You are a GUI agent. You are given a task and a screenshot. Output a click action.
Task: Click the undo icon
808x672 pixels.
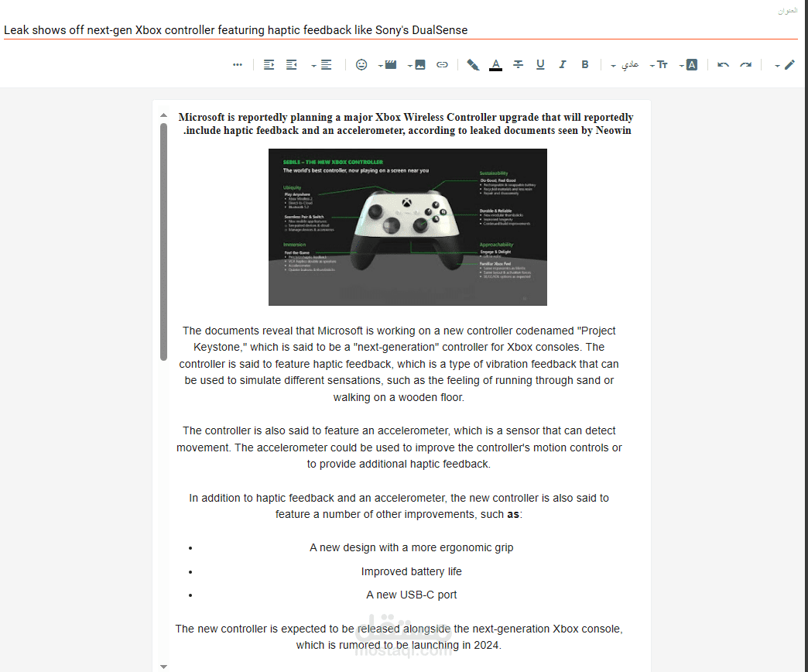tap(722, 64)
